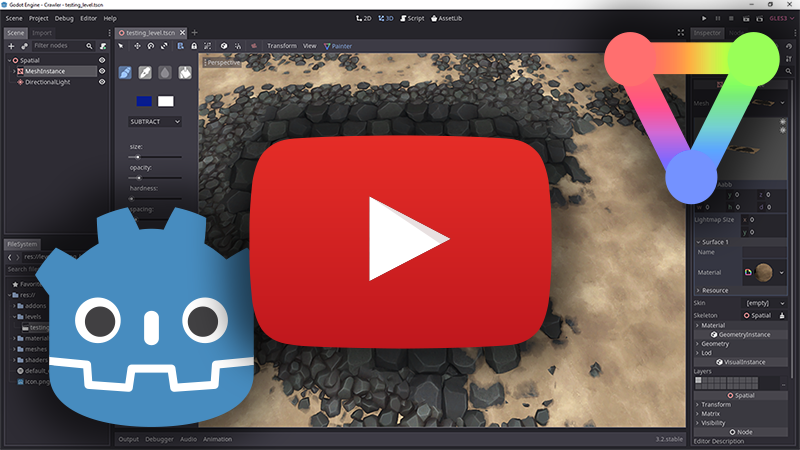Toggle distraction-free mode expand icon
800x450 pixels.
pos(681,33)
